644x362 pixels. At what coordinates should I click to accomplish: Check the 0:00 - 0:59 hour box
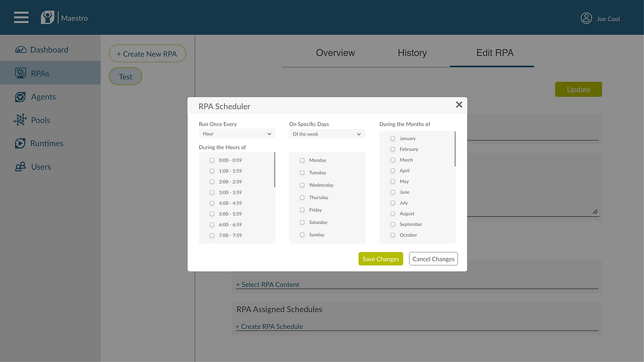(x=212, y=160)
